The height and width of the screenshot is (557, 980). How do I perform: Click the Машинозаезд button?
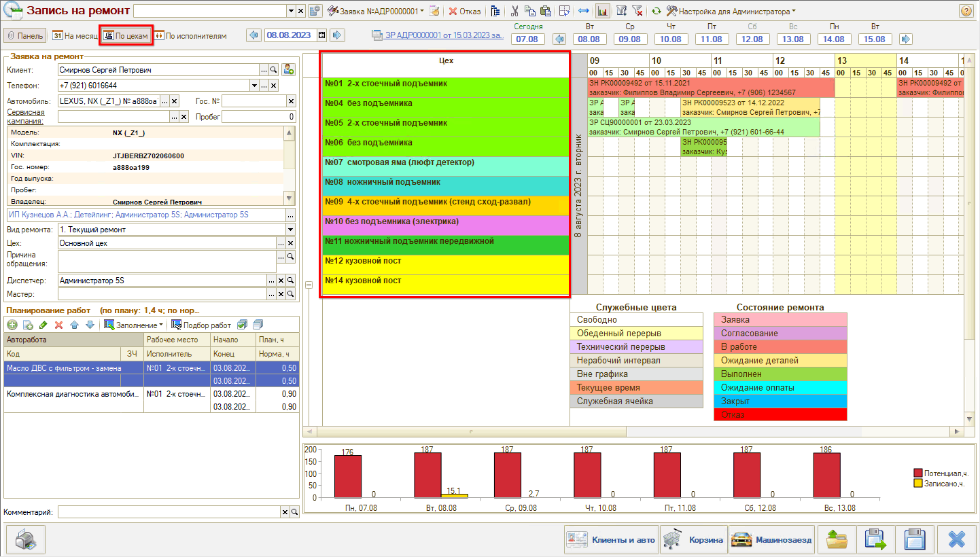click(x=771, y=540)
